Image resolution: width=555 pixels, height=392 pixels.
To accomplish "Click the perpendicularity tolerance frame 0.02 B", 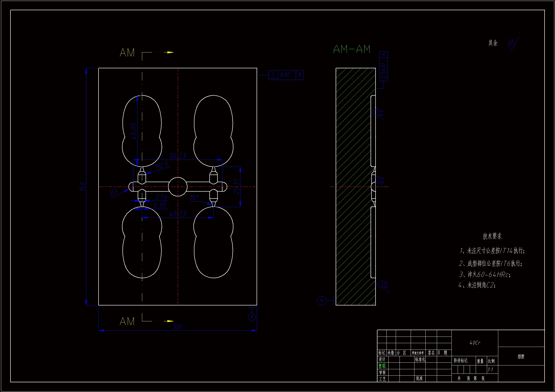I will pos(286,75).
